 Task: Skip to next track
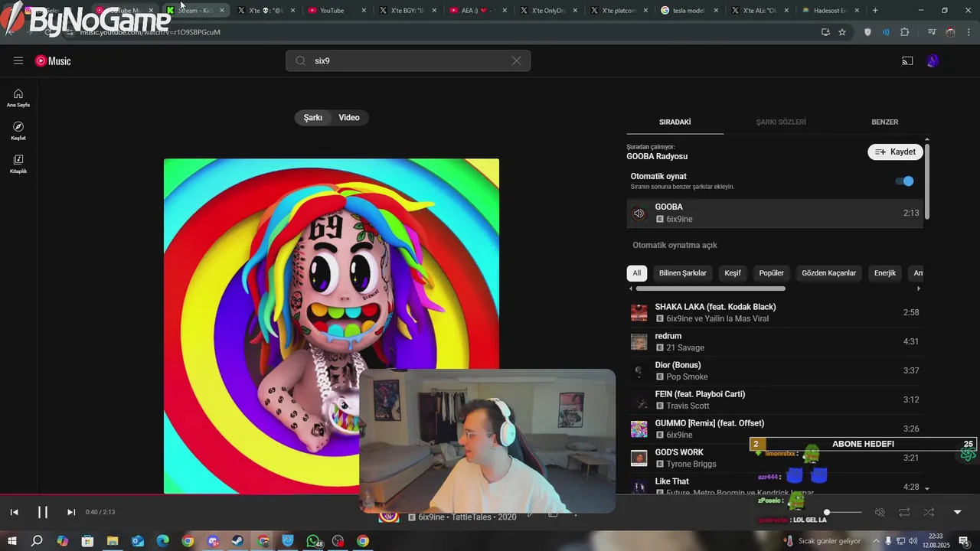point(71,512)
